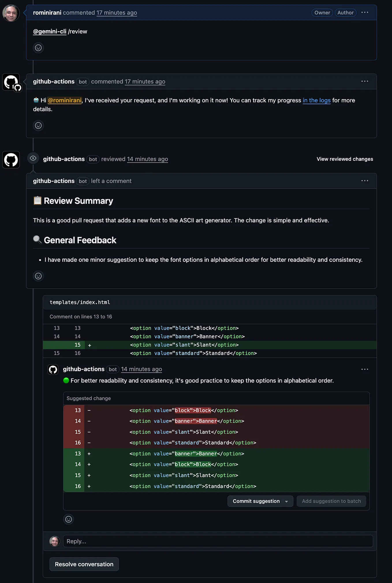Click the Reply text field
Image resolution: width=392 pixels, height=583 pixels.
218,541
